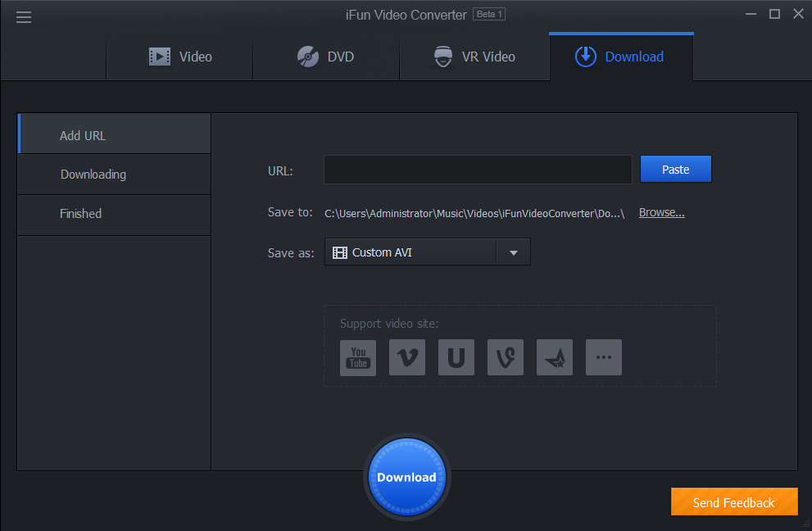812x531 pixels.
Task: Click the "Save to:" label
Action: 290,212
